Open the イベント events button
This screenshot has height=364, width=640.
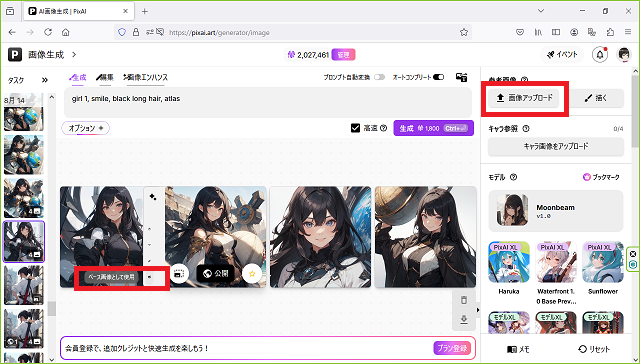(562, 55)
